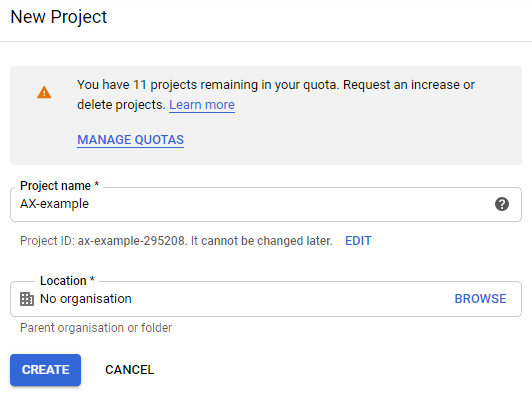
Task: Click empty area inside the Location box
Action: pos(292,299)
